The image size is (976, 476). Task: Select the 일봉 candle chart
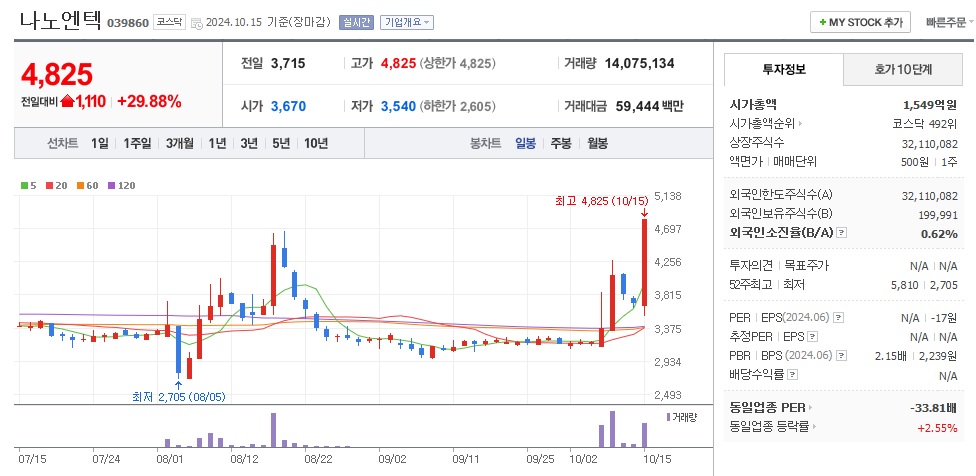[525, 143]
